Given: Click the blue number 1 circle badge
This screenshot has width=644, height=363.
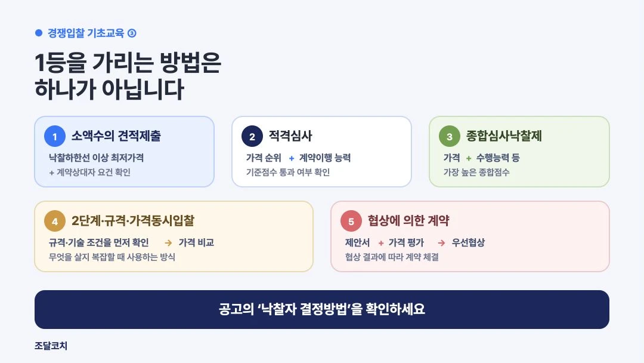Looking at the screenshot, I should point(55,136).
